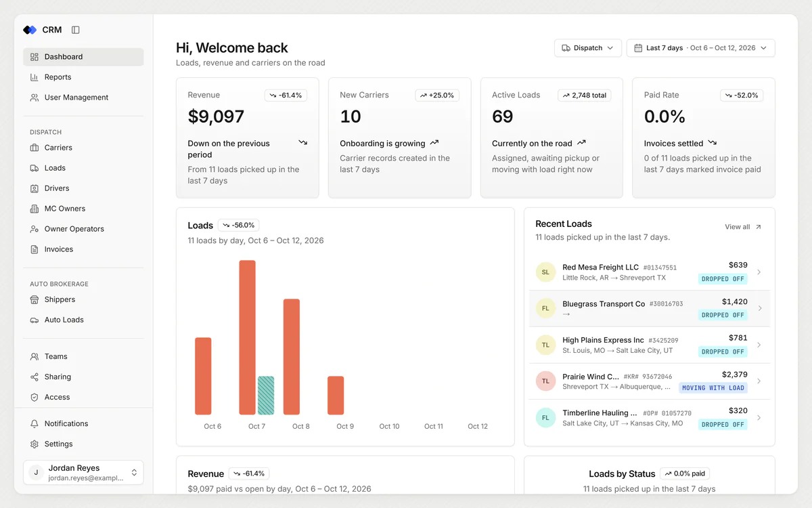This screenshot has height=508, width=812.
Task: Open the Red Mesa Freight LLC load
Action: click(x=650, y=272)
